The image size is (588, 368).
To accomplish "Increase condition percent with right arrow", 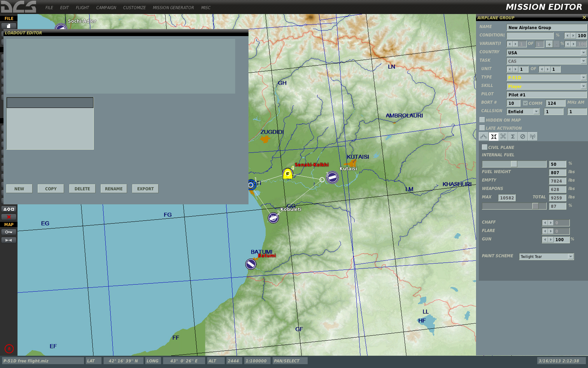I will (573, 36).
